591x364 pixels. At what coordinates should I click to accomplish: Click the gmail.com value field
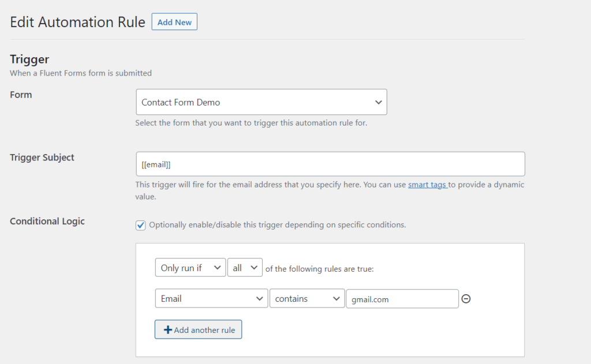[x=402, y=299]
